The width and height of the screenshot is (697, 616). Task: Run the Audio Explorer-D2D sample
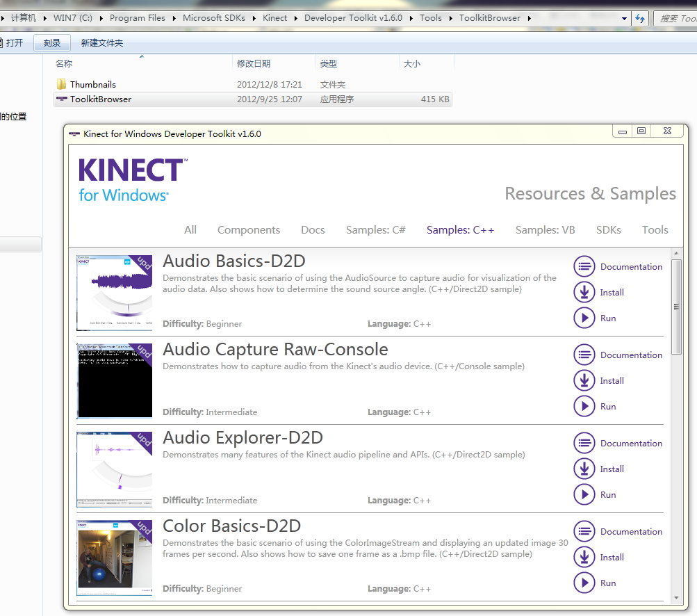584,494
